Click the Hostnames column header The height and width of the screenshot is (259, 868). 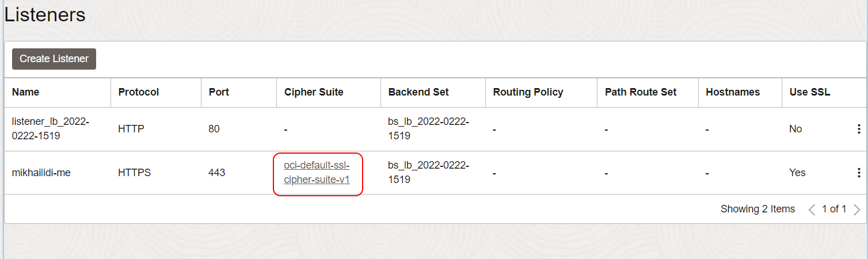733,92
